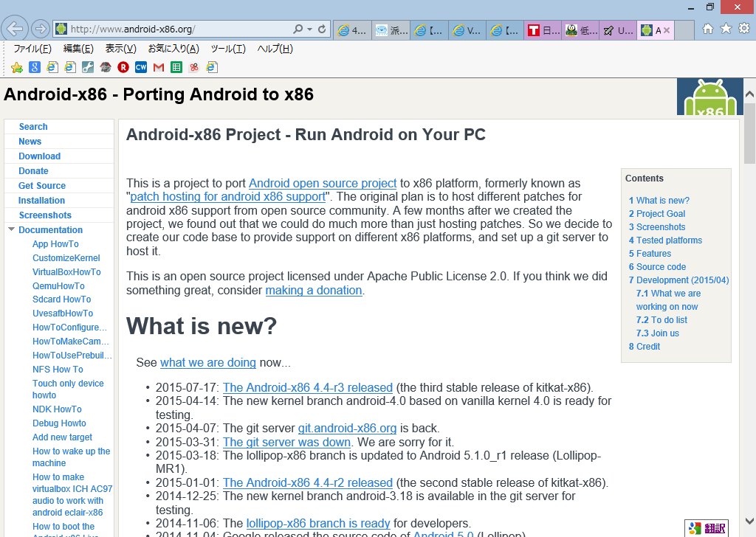The width and height of the screenshot is (756, 537).
Task: Follow the Android open source project link
Action: pyautogui.click(x=323, y=183)
